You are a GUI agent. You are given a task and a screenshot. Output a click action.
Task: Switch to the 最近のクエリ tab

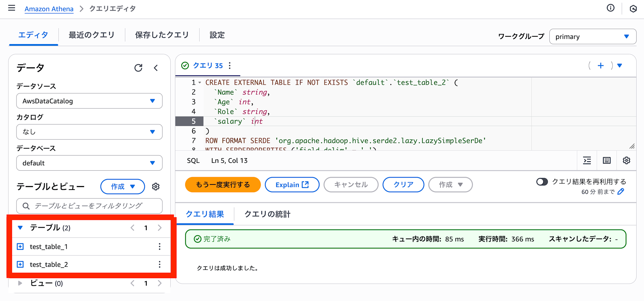(91, 35)
